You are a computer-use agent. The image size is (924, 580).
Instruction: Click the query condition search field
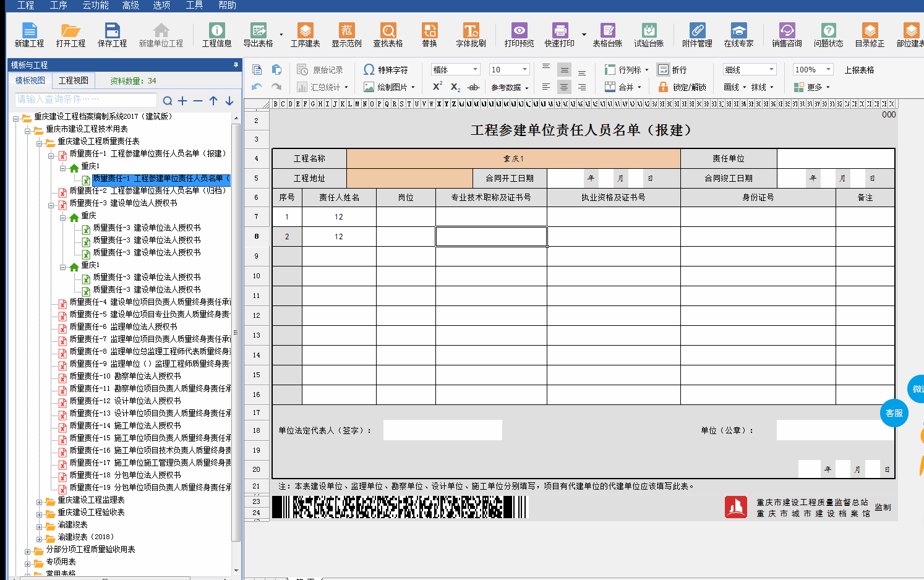point(85,100)
